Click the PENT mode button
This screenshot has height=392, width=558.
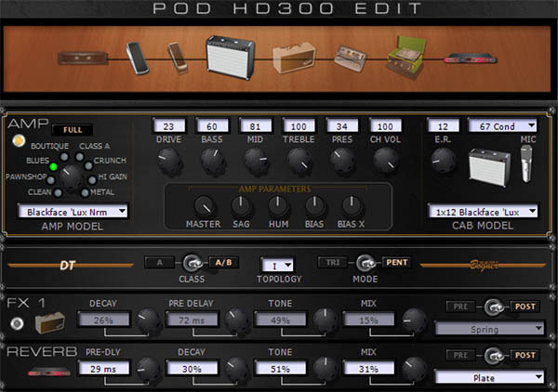(397, 263)
